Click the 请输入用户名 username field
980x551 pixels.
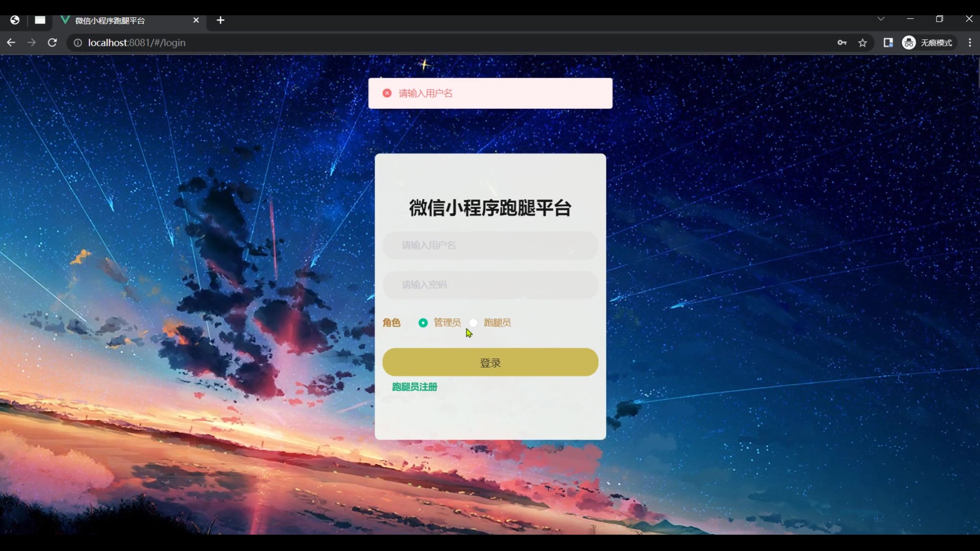click(490, 245)
